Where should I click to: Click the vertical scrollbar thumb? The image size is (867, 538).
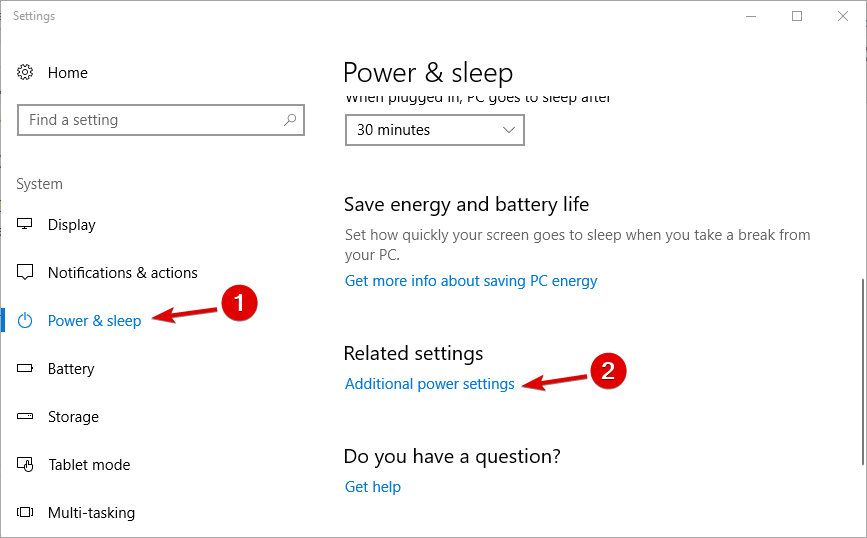point(862,370)
